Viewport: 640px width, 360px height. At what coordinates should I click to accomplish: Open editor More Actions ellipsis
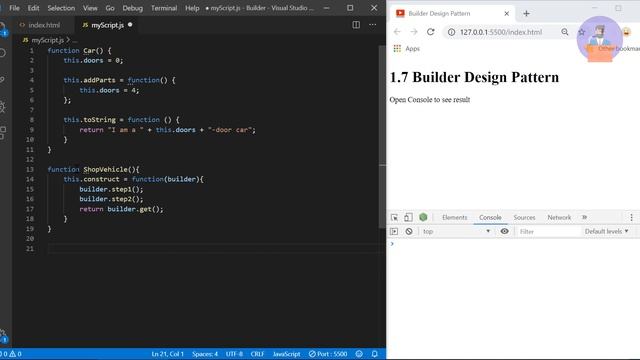[x=373, y=25]
